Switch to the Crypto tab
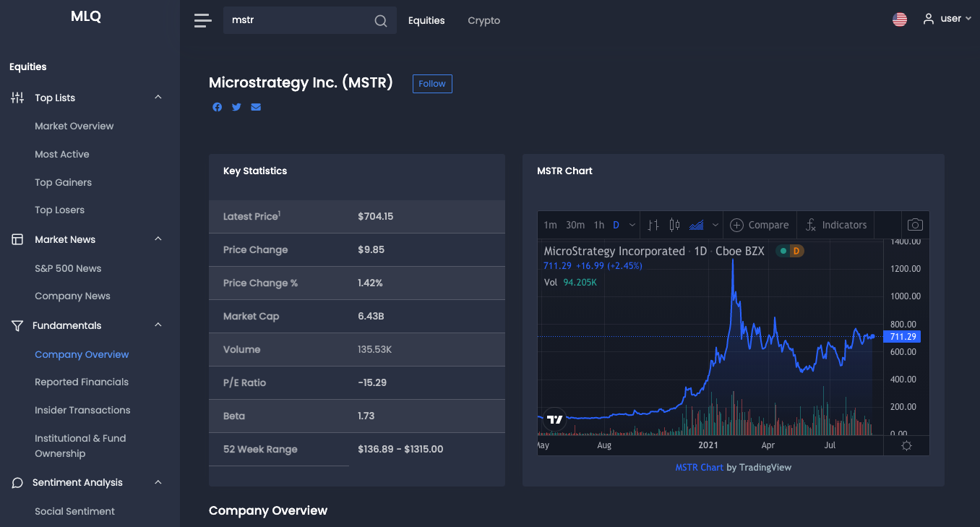 click(x=484, y=20)
